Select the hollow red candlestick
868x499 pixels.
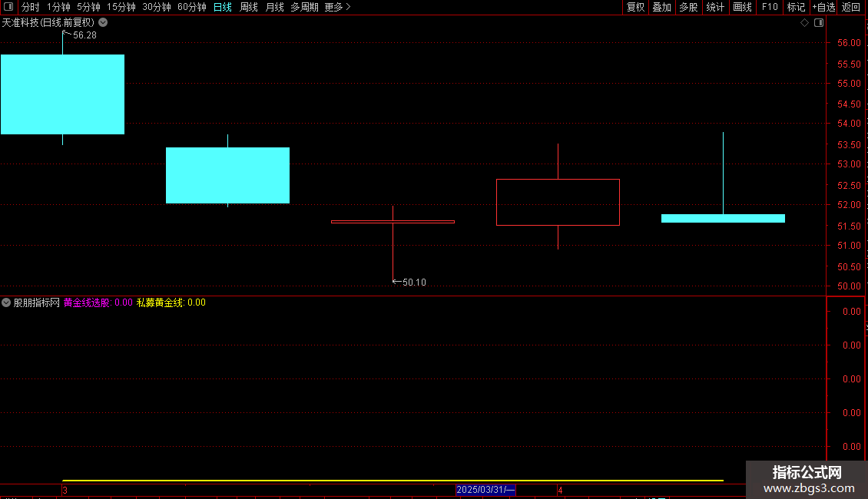point(558,202)
